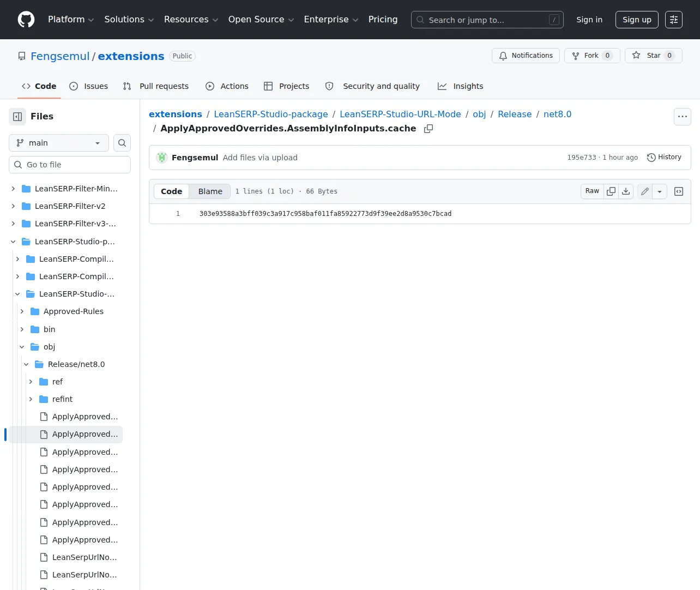Expand the ref folder chevron

tap(31, 382)
